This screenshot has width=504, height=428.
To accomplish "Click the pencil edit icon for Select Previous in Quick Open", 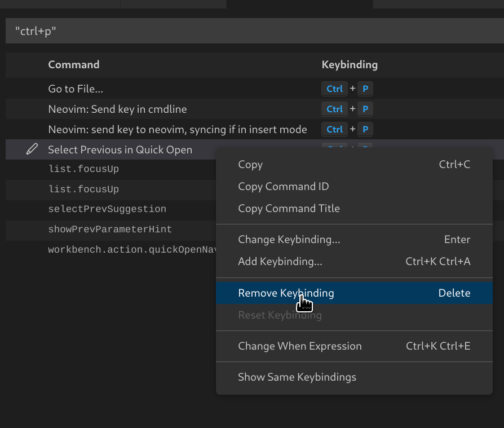I will click(32, 149).
